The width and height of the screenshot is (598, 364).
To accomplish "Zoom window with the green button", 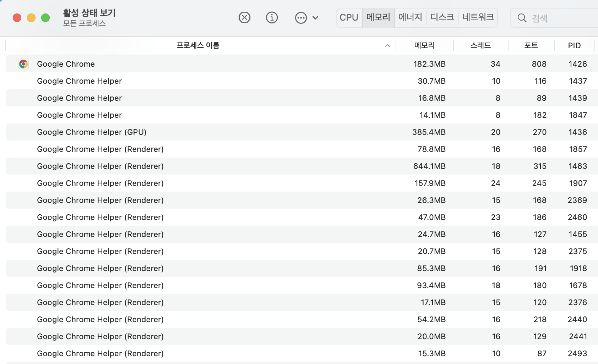I will point(45,18).
